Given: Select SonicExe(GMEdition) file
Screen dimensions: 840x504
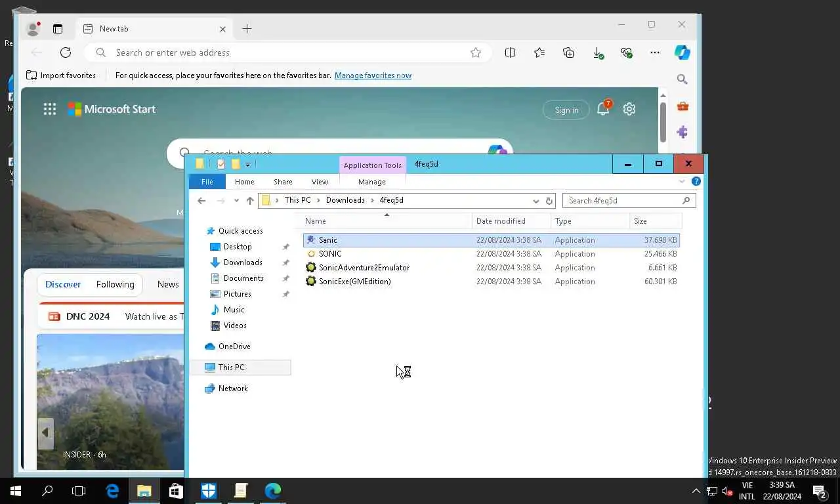Looking at the screenshot, I should tap(491, 282).
